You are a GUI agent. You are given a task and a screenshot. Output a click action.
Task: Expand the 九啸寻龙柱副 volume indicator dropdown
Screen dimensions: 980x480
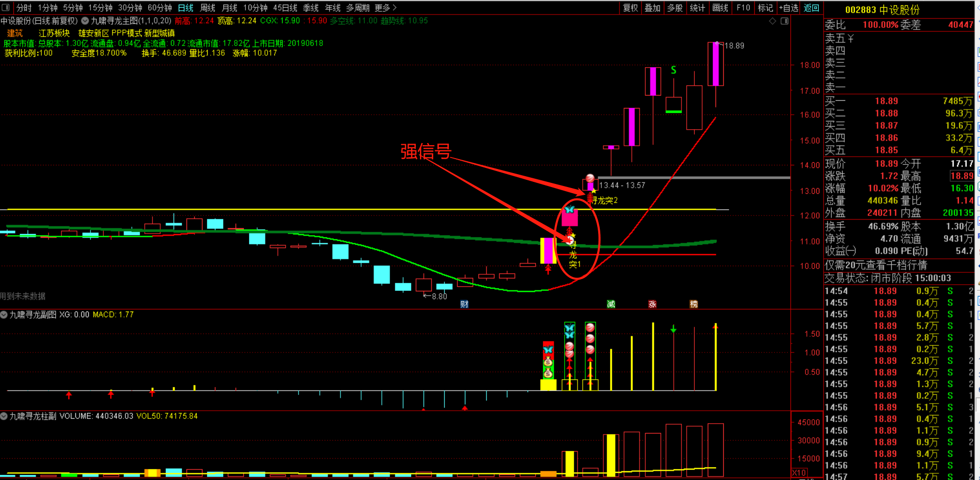point(4,416)
